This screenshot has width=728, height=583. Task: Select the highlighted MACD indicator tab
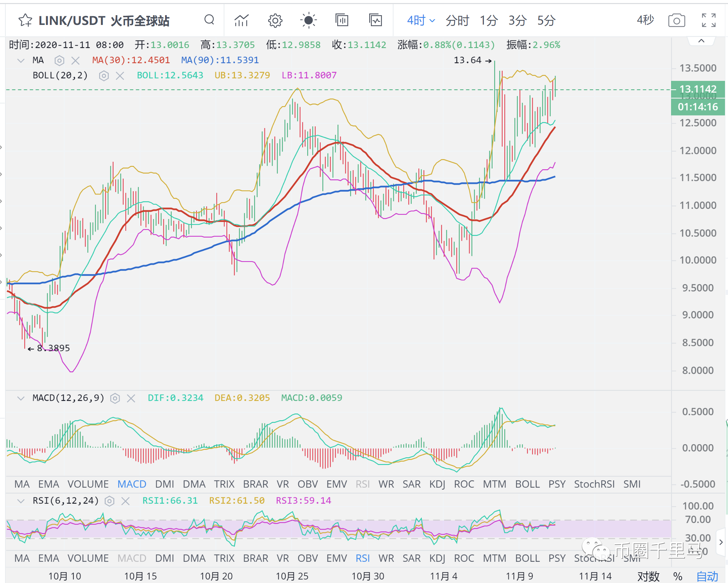132,484
